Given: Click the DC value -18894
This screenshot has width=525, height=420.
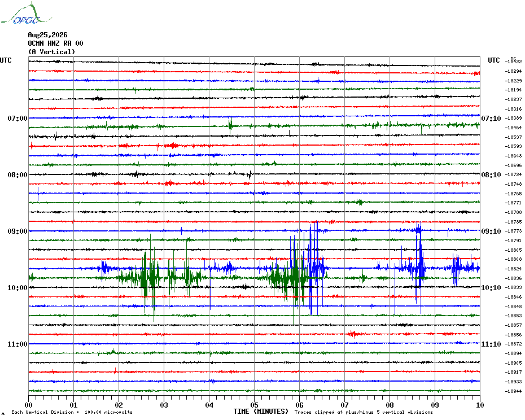Looking at the screenshot, I should point(513,353).
